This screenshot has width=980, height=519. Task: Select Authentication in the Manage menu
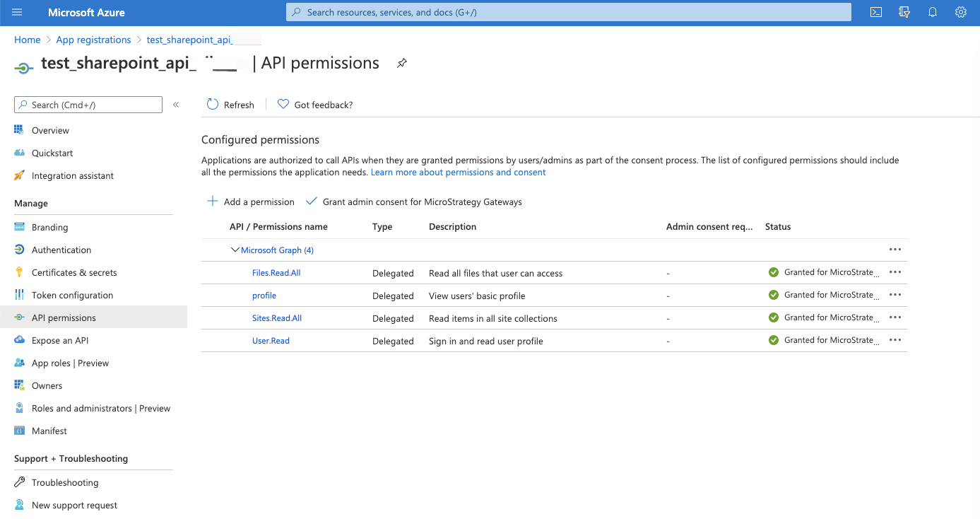61,250
